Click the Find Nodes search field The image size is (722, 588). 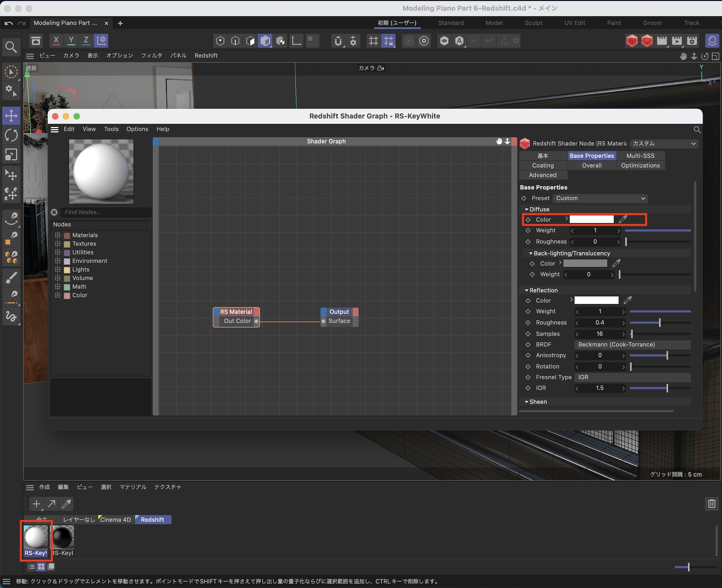coord(105,212)
